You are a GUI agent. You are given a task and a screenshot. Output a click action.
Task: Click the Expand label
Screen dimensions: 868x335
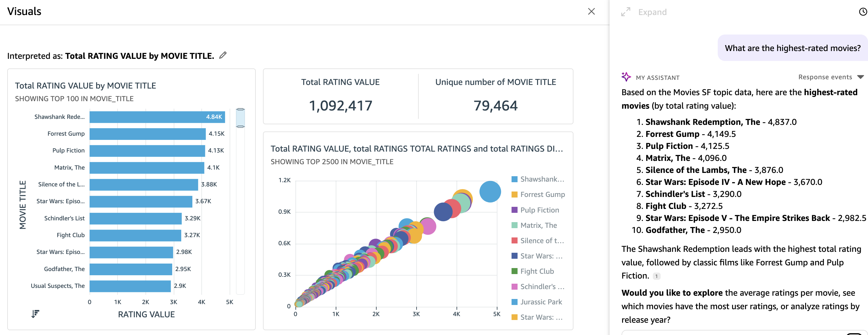(x=652, y=12)
